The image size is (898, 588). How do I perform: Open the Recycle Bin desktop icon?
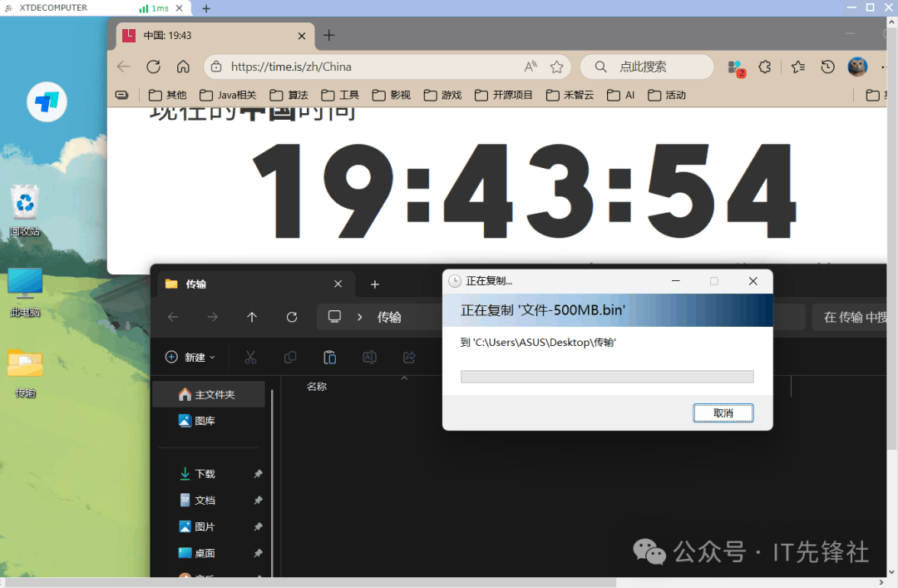coord(26,203)
